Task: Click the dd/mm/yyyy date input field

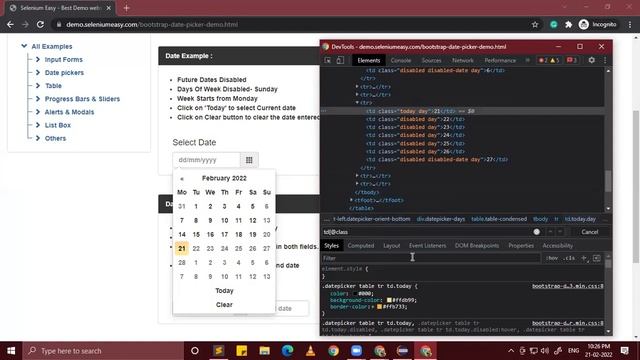Action: 207,160
